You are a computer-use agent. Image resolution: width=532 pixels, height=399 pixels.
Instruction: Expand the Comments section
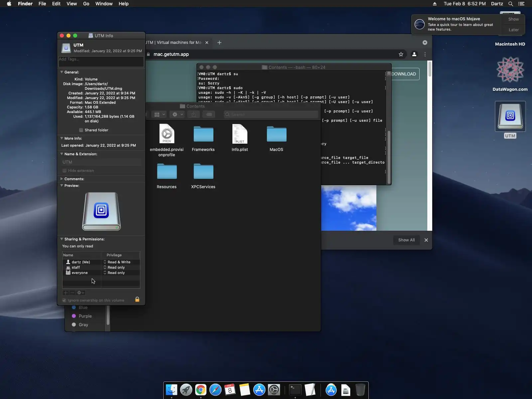pyautogui.click(x=62, y=179)
